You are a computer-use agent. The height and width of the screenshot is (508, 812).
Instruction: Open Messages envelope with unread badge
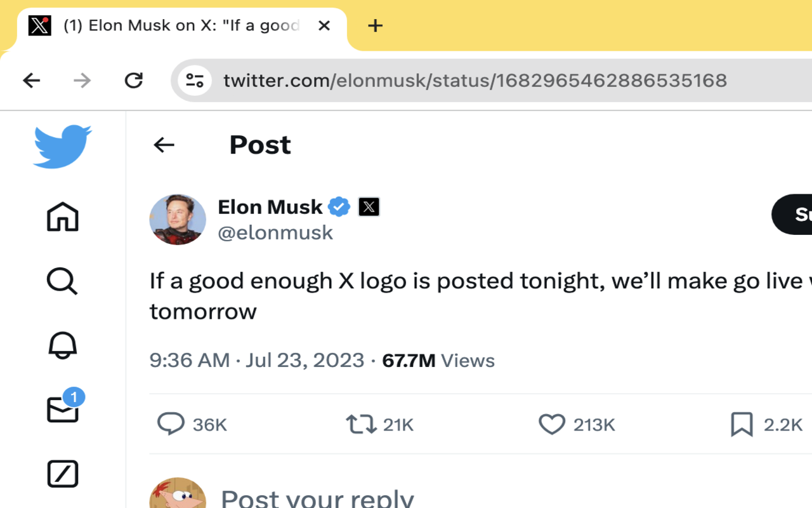pyautogui.click(x=63, y=410)
